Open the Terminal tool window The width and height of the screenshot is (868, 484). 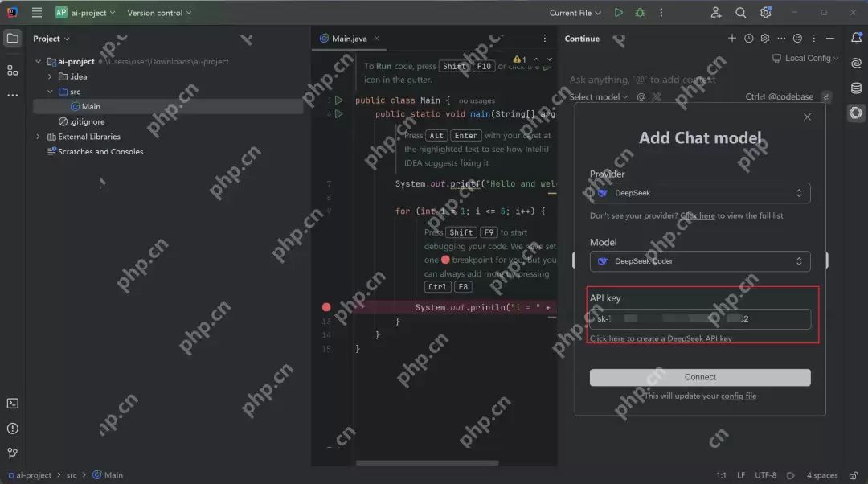(12, 404)
